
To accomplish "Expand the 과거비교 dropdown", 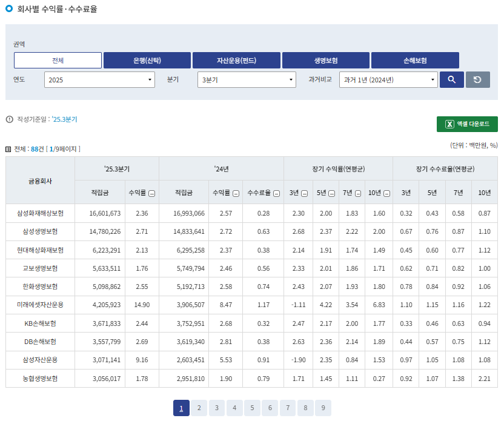I will click(x=388, y=80).
